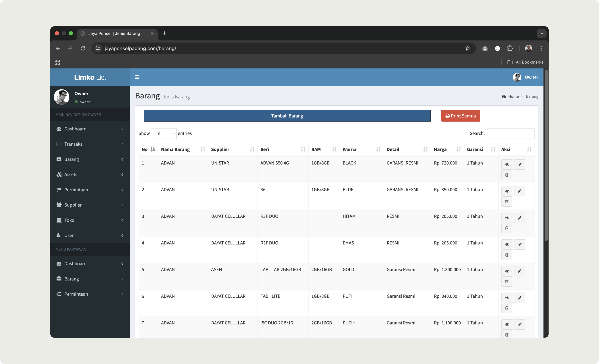Click the Tambah Barang button
The height and width of the screenshot is (364, 599).
[287, 116]
